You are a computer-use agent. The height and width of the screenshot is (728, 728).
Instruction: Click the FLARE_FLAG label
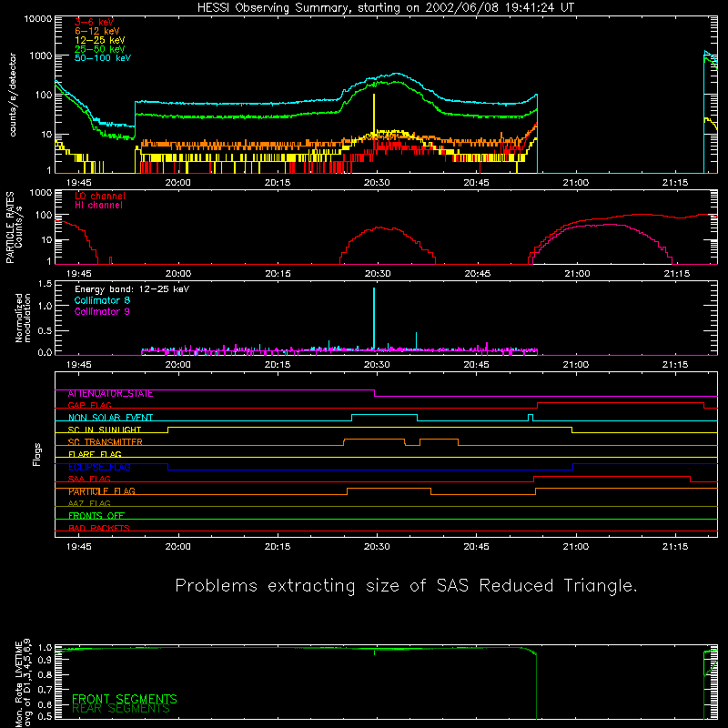95,454
